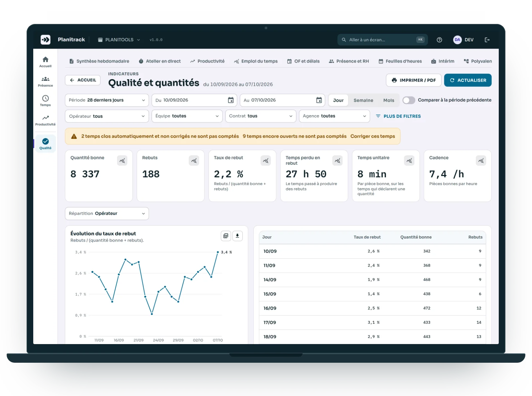
Task: Open the Atelier en direct tab
Action: pos(160,61)
